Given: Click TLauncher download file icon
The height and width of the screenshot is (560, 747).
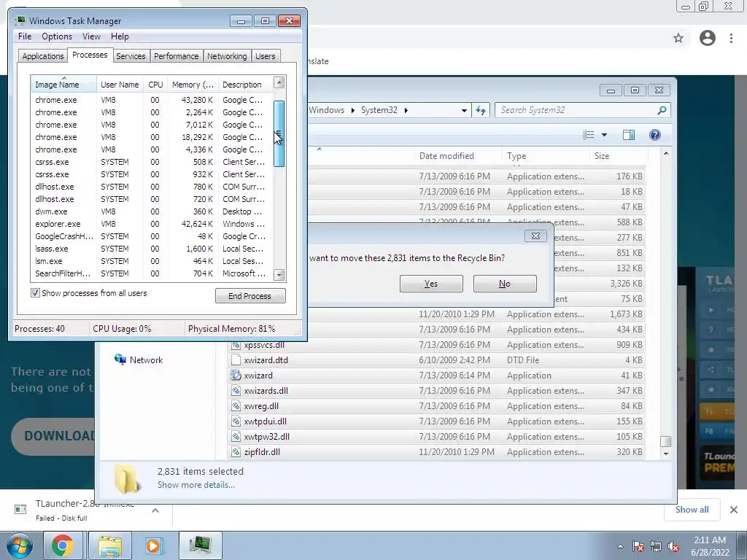Looking at the screenshot, I should pyautogui.click(x=20, y=509).
